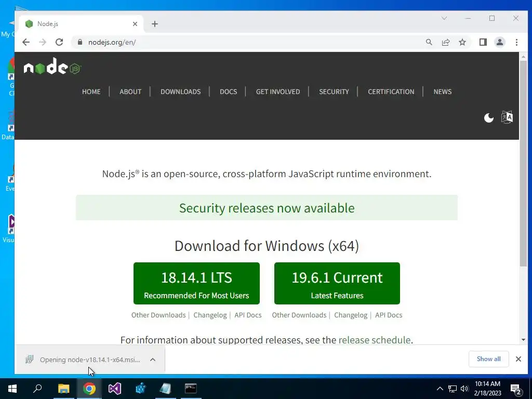Viewport: 532px width, 399px height.
Task: Open the SECURITY nav item
Action: tap(334, 91)
